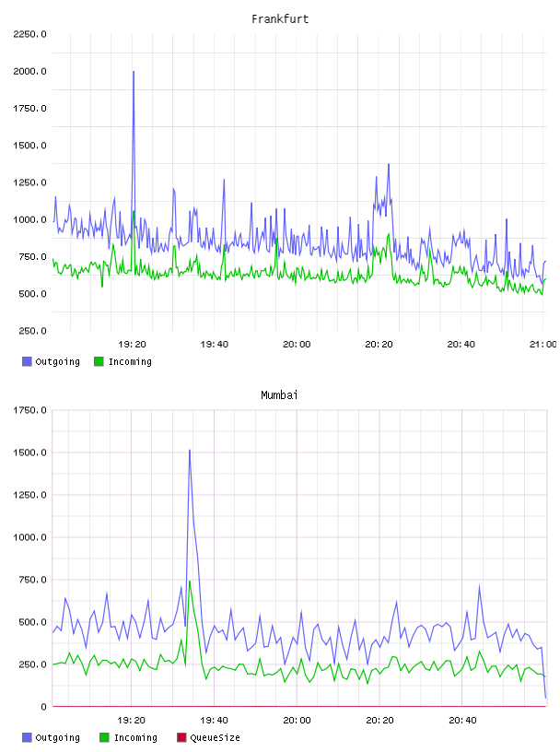Click the Frankfurt chart title

pos(280,19)
